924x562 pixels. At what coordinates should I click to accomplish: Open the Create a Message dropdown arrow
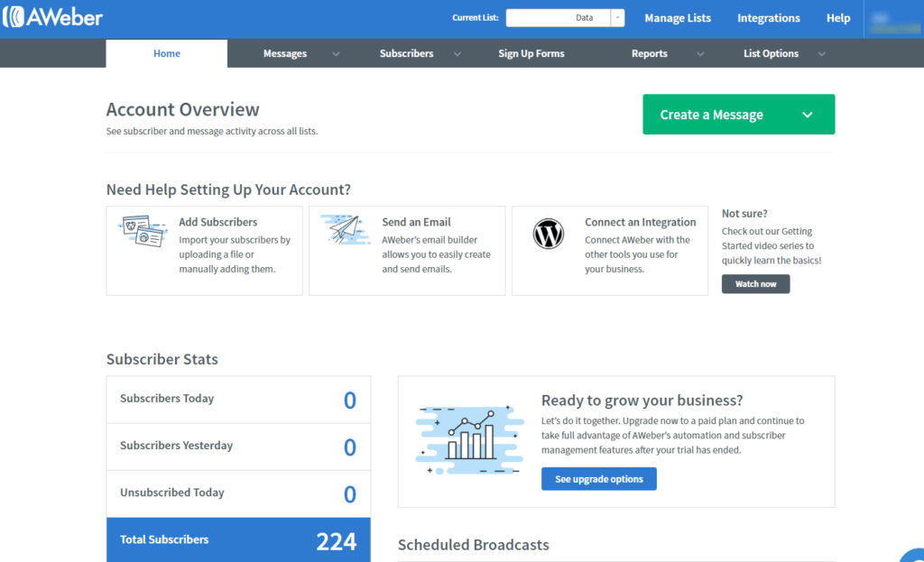click(x=808, y=115)
